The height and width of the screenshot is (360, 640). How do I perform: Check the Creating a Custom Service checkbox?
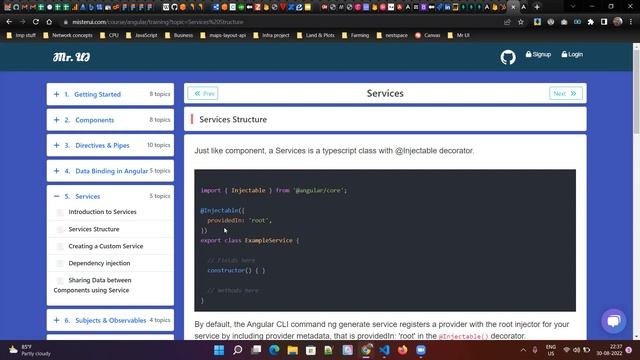point(60,247)
